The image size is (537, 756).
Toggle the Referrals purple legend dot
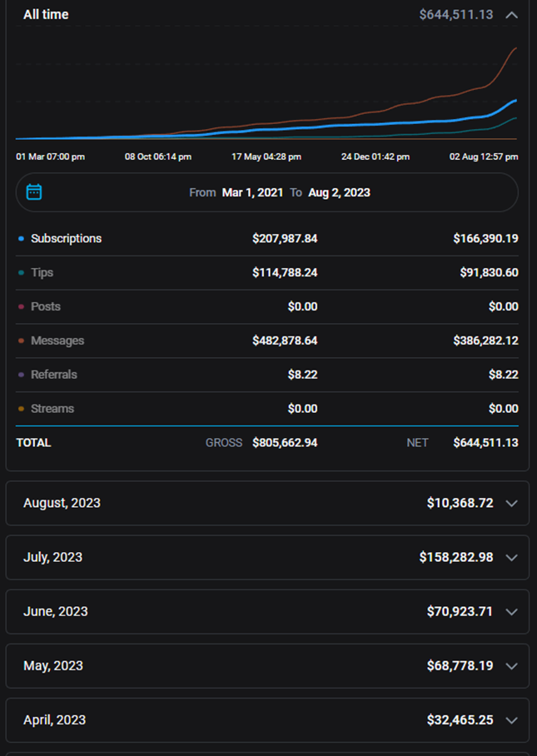click(21, 376)
